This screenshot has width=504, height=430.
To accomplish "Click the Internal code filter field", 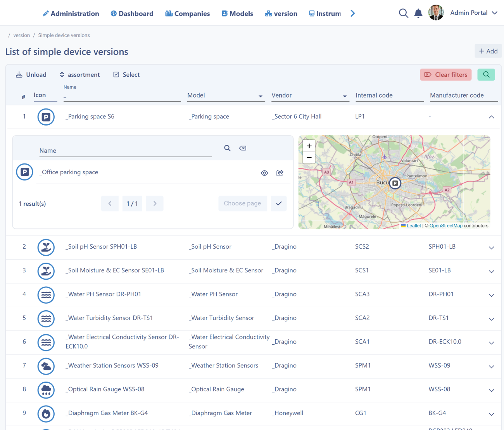I will point(389,96).
